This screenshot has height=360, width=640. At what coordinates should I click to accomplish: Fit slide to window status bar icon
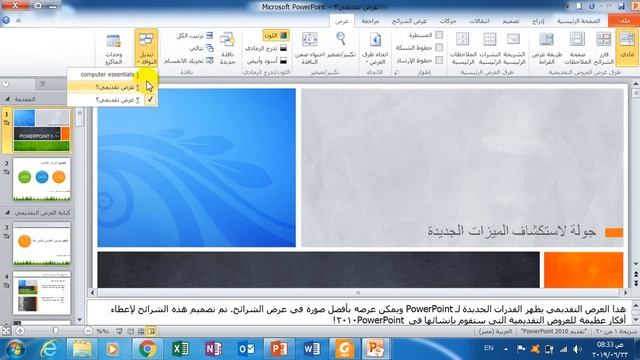pyautogui.click(x=6, y=331)
